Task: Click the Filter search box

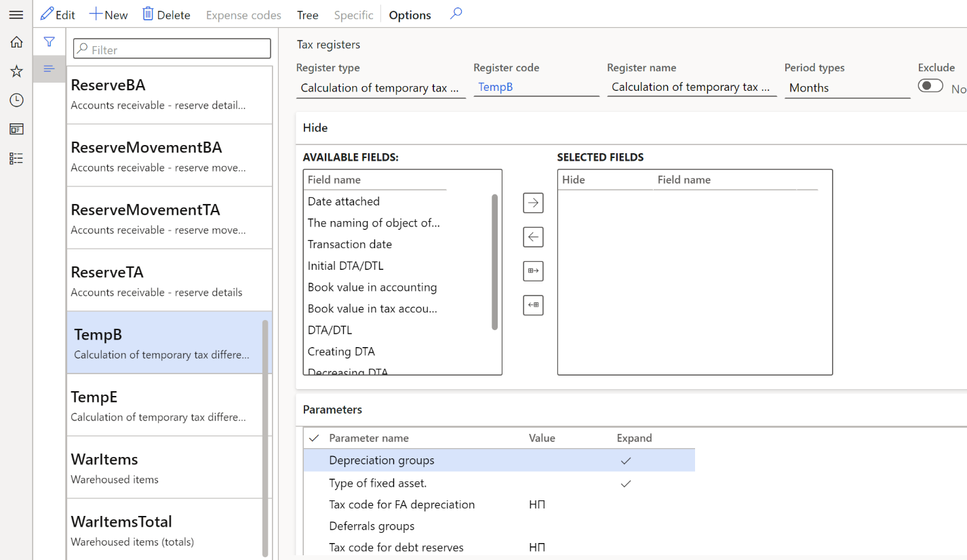Action: [172, 49]
